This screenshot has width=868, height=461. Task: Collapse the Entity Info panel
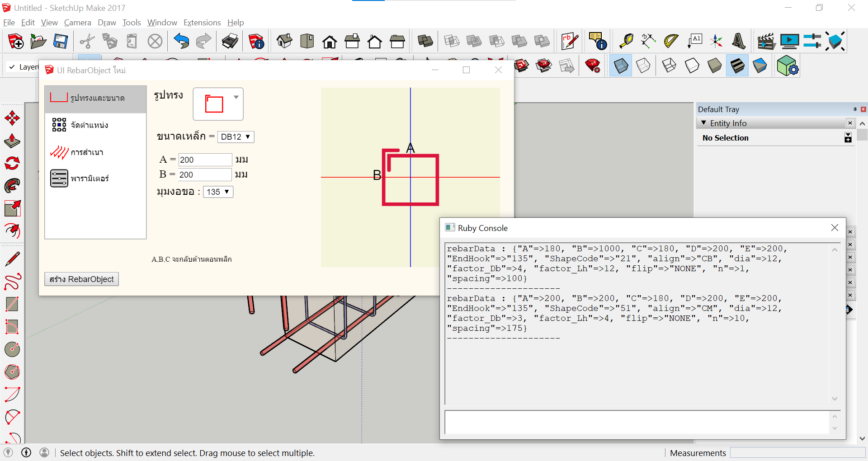pos(703,123)
